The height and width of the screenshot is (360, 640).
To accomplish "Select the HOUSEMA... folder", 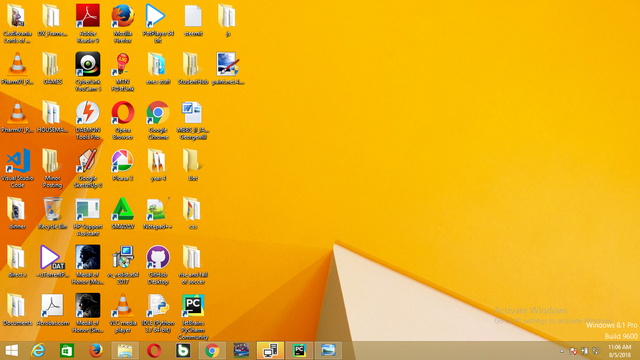I will click(52, 116).
